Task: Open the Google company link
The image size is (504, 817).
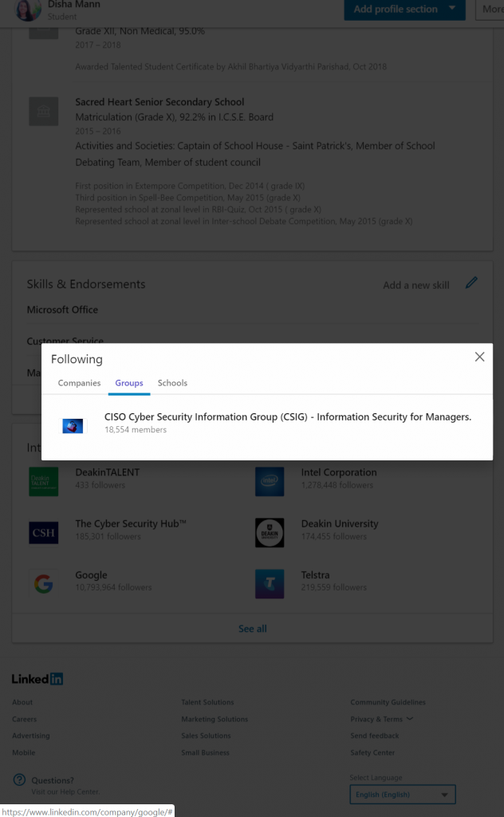Action: pyautogui.click(x=91, y=575)
